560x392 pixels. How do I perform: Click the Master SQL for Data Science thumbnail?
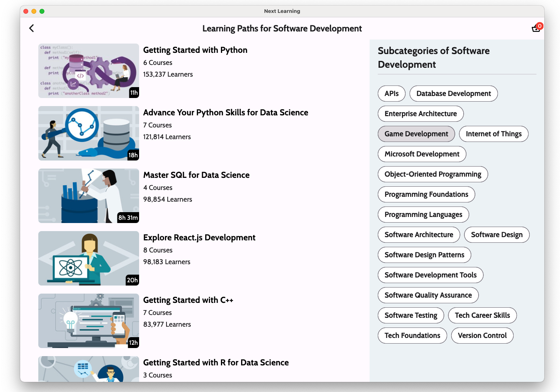point(89,196)
